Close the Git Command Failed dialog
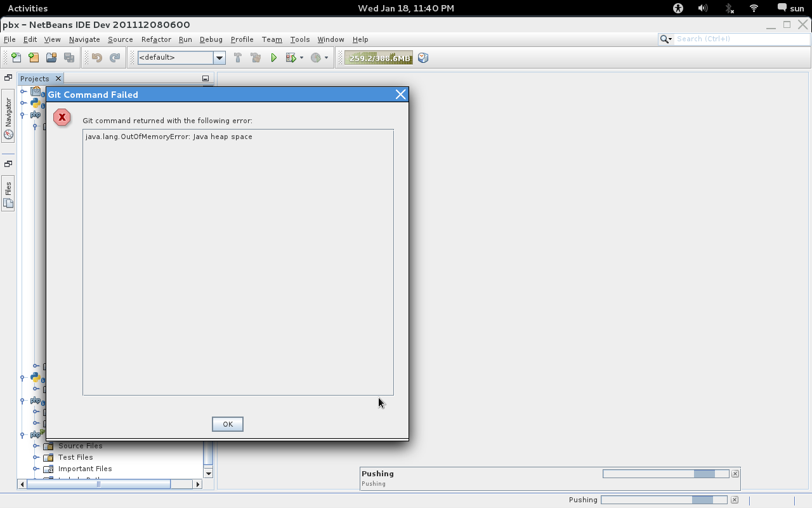Viewport: 812px width, 508px height. point(400,95)
